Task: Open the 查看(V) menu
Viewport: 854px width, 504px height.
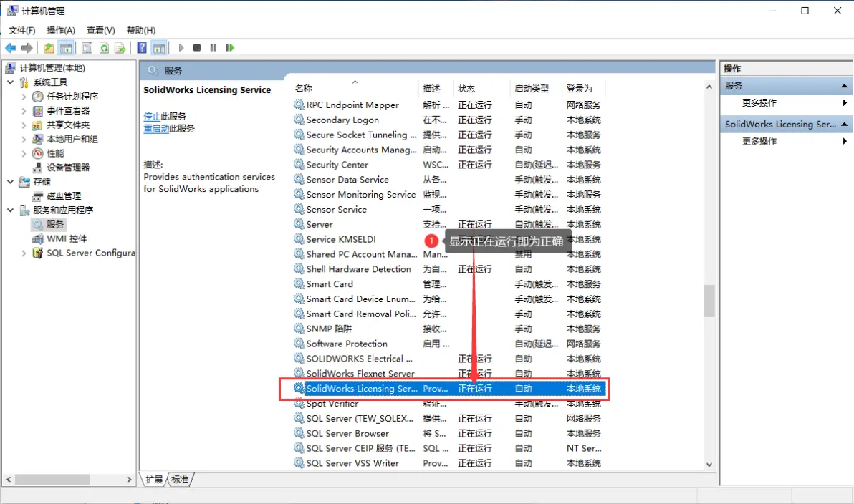Action: click(x=101, y=31)
